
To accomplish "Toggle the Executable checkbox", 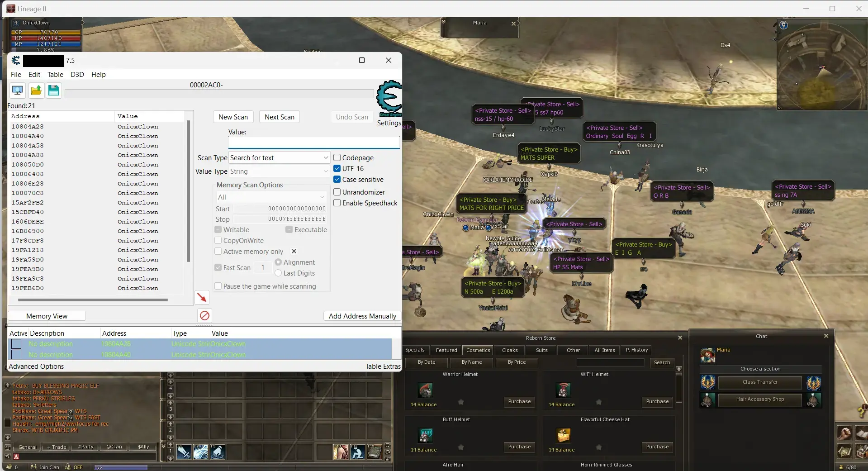I will pos(289,229).
